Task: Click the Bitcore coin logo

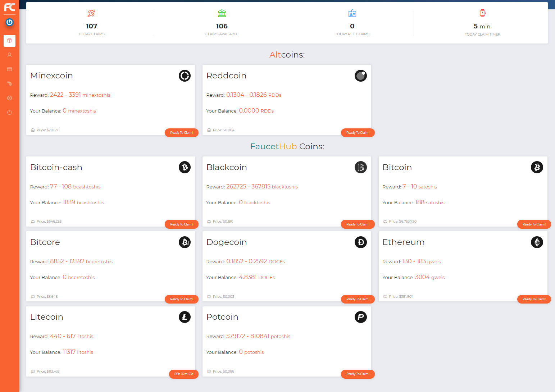Action: coord(185,242)
